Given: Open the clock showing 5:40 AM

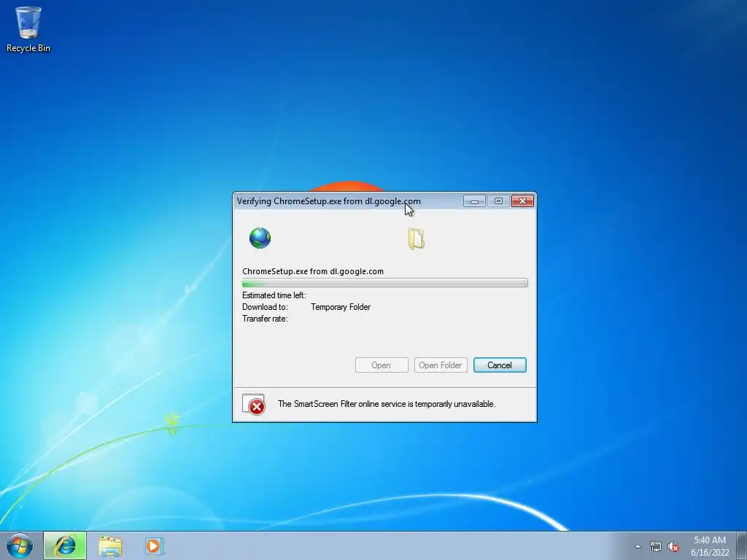Looking at the screenshot, I should point(710,546).
